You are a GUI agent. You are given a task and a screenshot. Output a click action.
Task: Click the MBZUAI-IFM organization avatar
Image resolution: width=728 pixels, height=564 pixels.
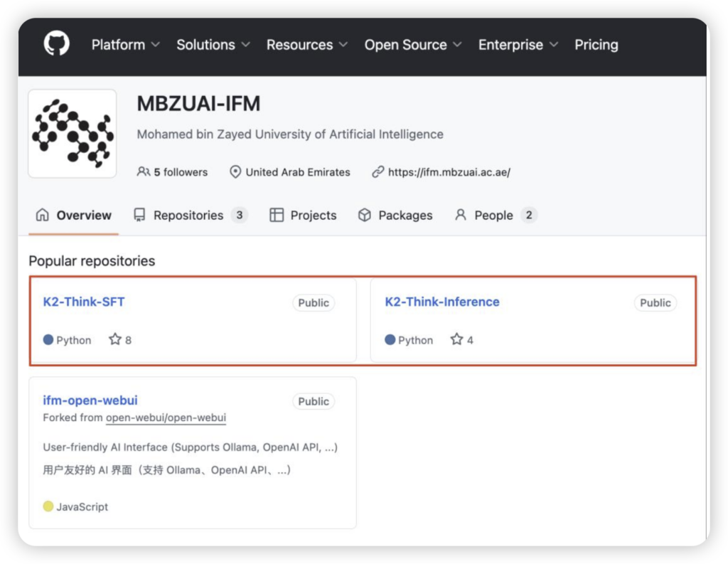pyautogui.click(x=73, y=133)
